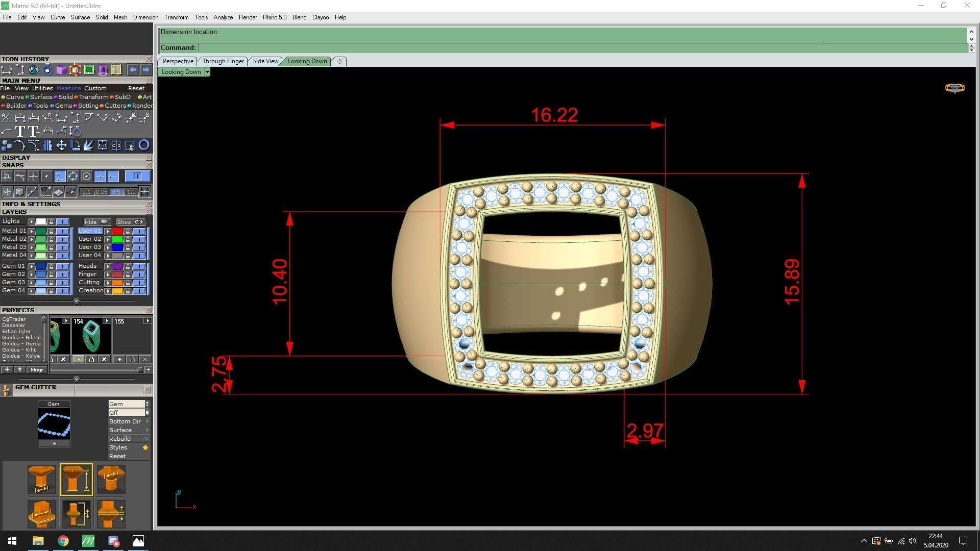
Task: Toggle the Center snap circle icon
Action: coord(86,177)
